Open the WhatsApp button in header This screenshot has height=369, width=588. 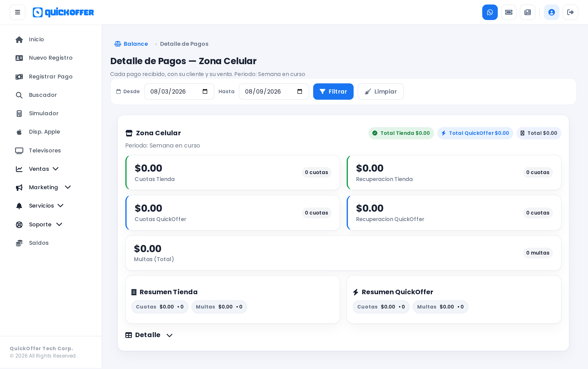pyautogui.click(x=490, y=12)
